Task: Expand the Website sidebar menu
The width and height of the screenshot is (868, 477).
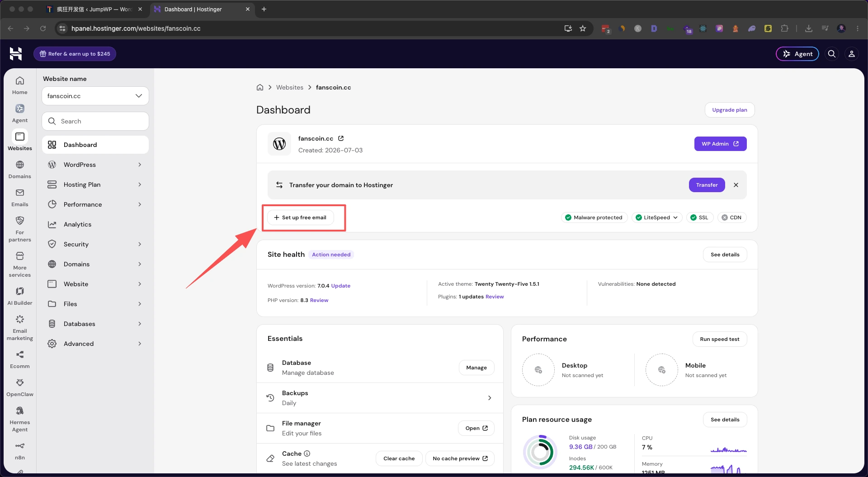Action: [x=95, y=284]
